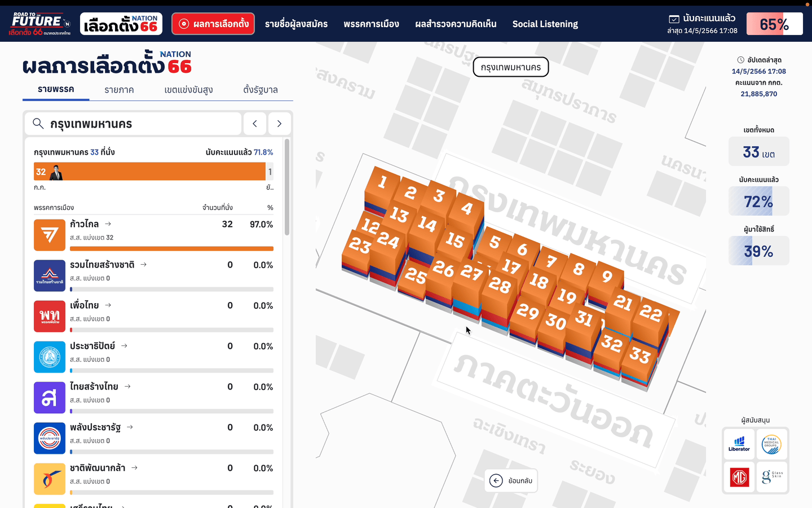The height and width of the screenshot is (508, 812).
Task: Click the party list vertical scrollbar
Action: point(287,187)
